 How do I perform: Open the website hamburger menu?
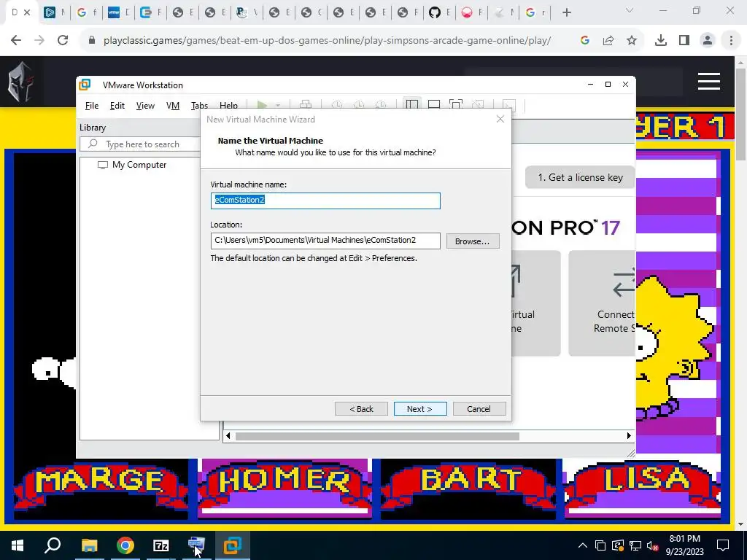709,82
